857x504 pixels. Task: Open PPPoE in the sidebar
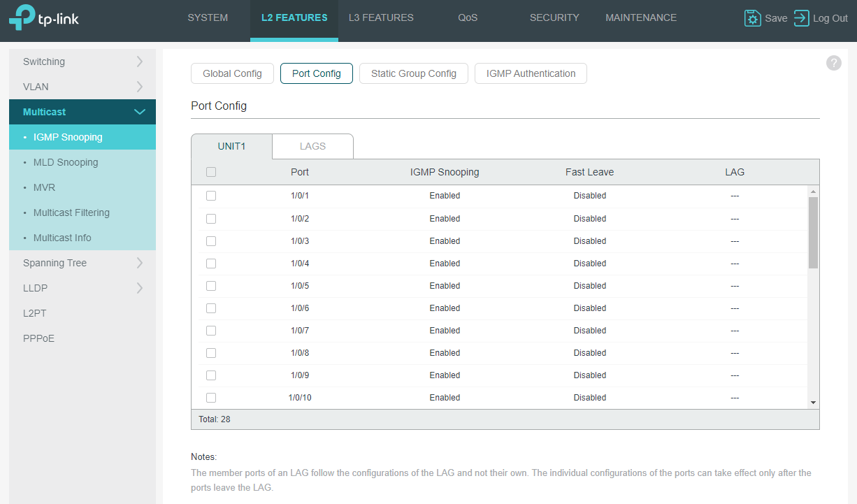82,338
